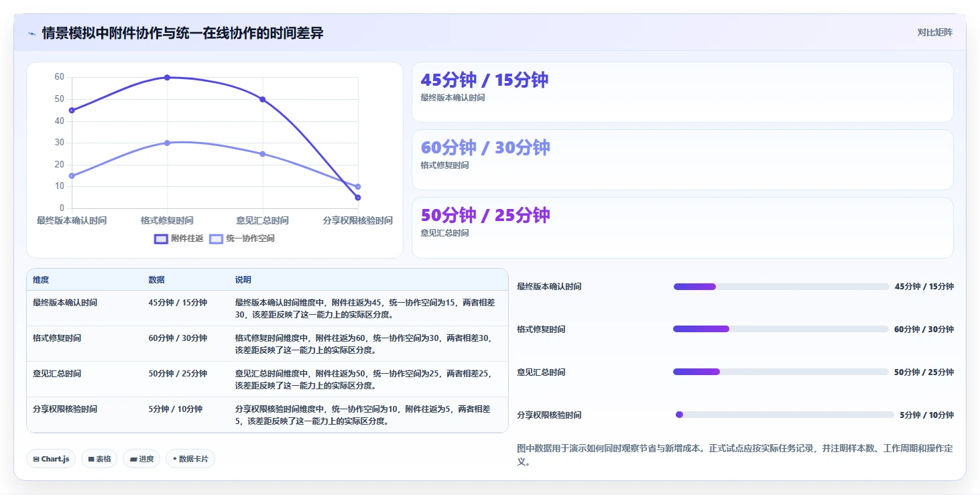980x495 pixels.
Task: Open the 60分钟 / 30分钟 data card
Action: tap(682, 160)
